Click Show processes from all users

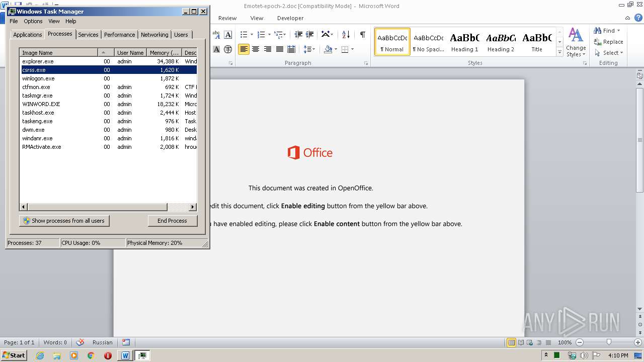pos(64,221)
